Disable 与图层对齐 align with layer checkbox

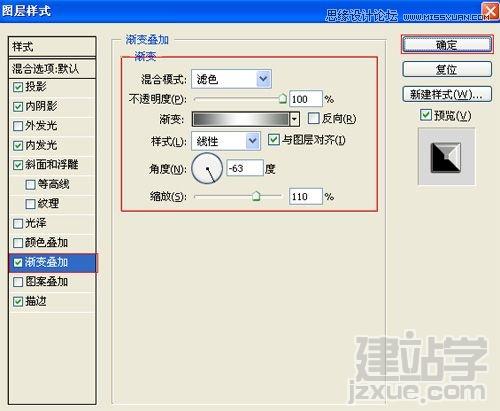click(274, 140)
